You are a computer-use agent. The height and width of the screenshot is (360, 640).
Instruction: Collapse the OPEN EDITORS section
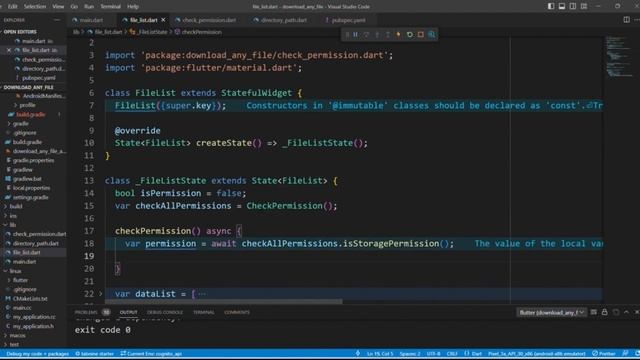20,32
